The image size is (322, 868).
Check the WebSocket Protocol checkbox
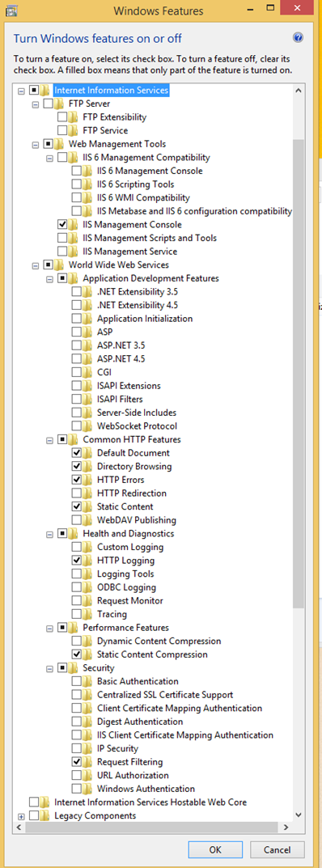tap(76, 426)
